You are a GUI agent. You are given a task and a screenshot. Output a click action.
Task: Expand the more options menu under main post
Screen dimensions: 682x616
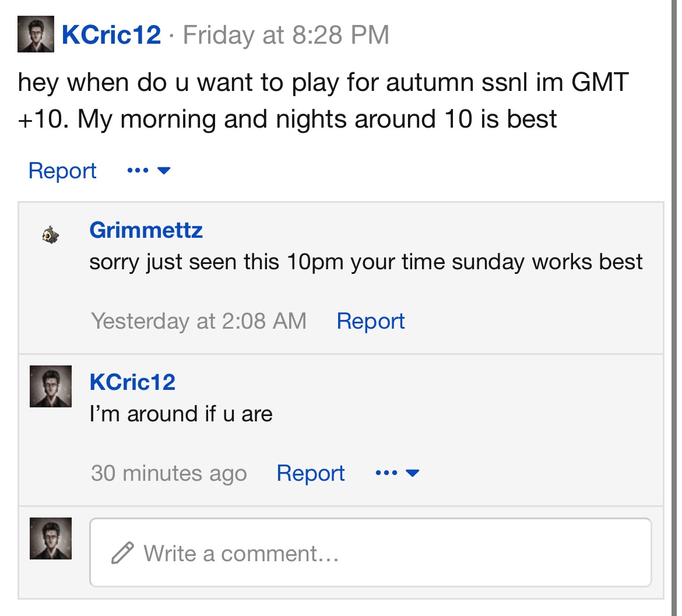[x=149, y=171]
